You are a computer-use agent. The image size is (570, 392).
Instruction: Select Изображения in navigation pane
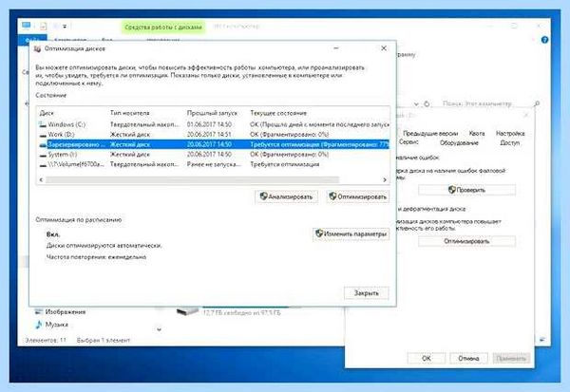pos(65,311)
